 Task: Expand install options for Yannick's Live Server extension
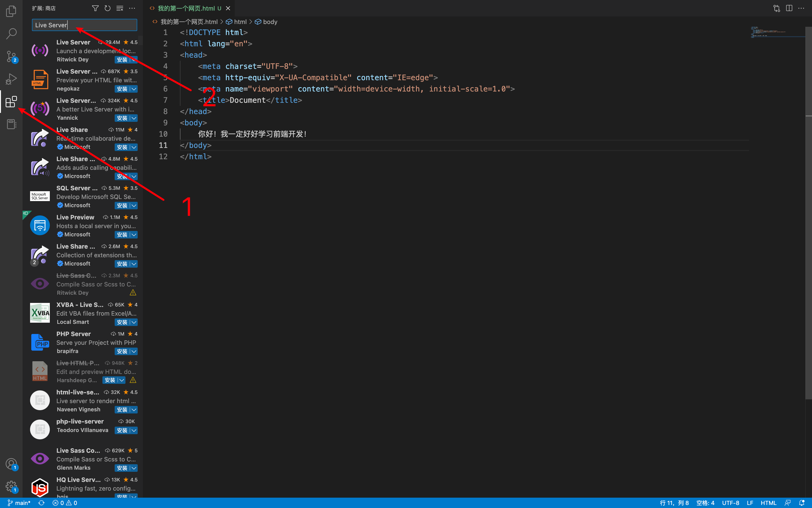point(134,118)
